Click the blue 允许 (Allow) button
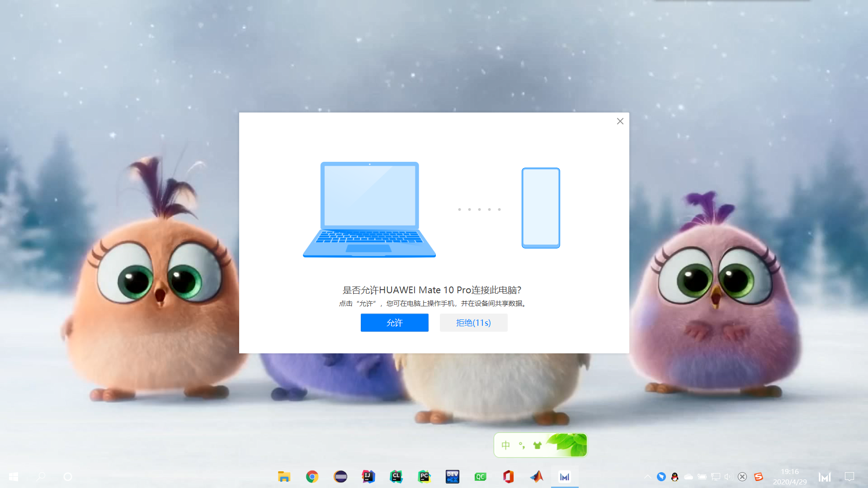 394,323
